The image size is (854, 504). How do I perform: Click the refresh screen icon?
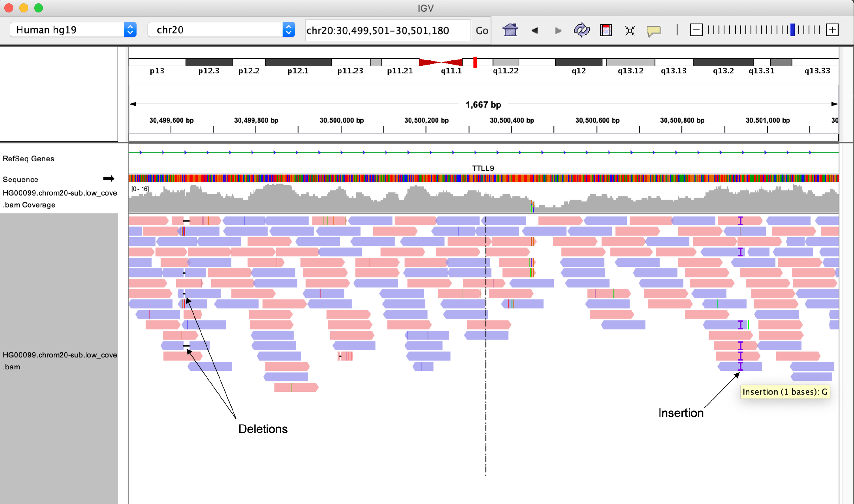point(582,30)
